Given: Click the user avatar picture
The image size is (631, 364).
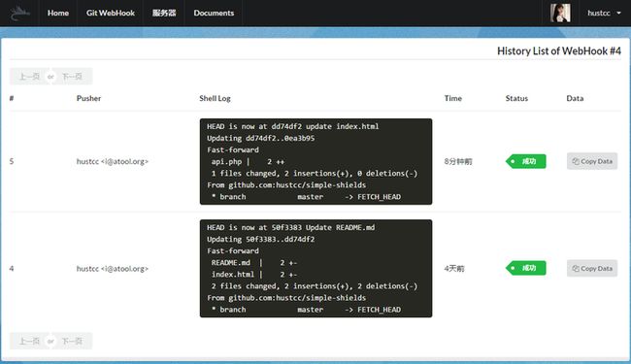Looking at the screenshot, I should pos(560,13).
